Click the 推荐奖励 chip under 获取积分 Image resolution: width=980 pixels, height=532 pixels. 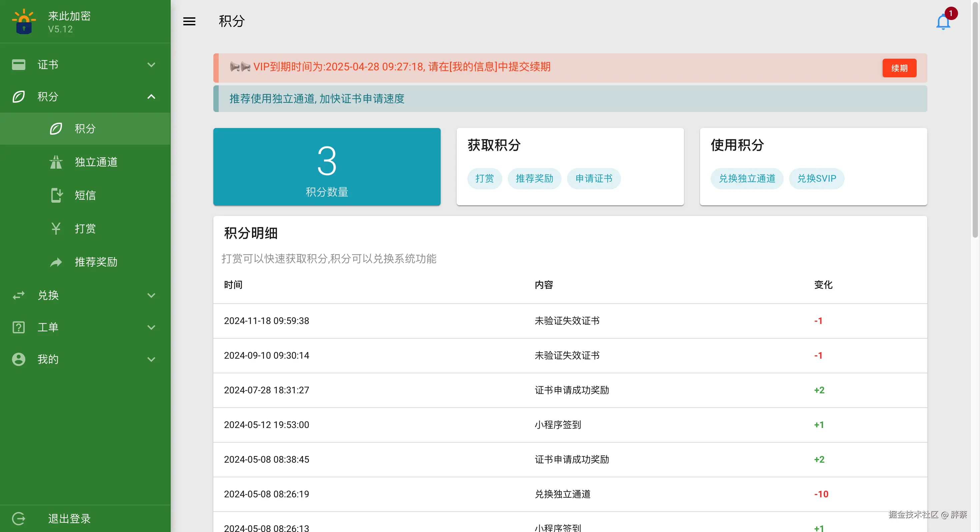pos(534,178)
